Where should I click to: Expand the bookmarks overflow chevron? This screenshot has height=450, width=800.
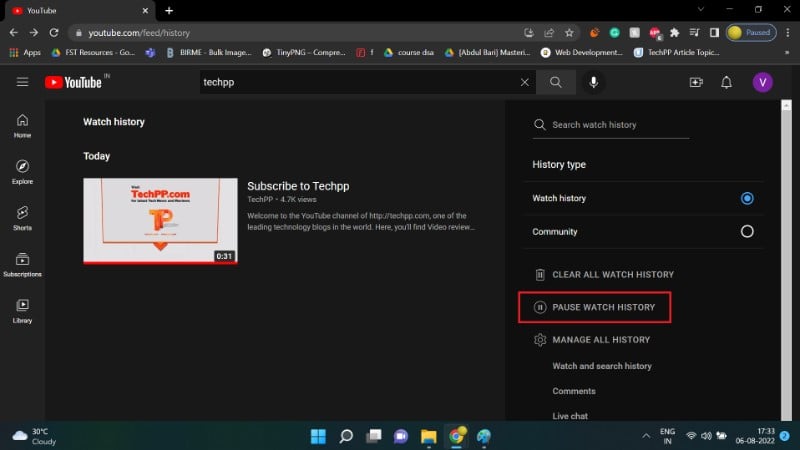787,52
